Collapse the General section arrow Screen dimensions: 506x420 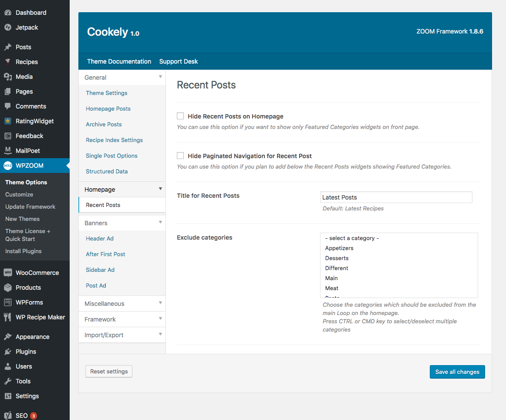coord(160,77)
